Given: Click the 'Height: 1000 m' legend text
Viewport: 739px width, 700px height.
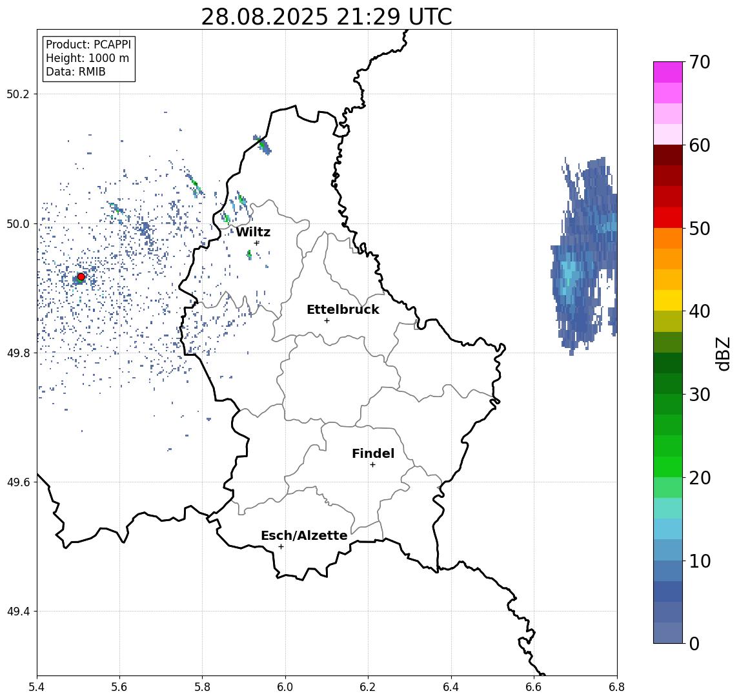Looking at the screenshot, I should click(87, 58).
